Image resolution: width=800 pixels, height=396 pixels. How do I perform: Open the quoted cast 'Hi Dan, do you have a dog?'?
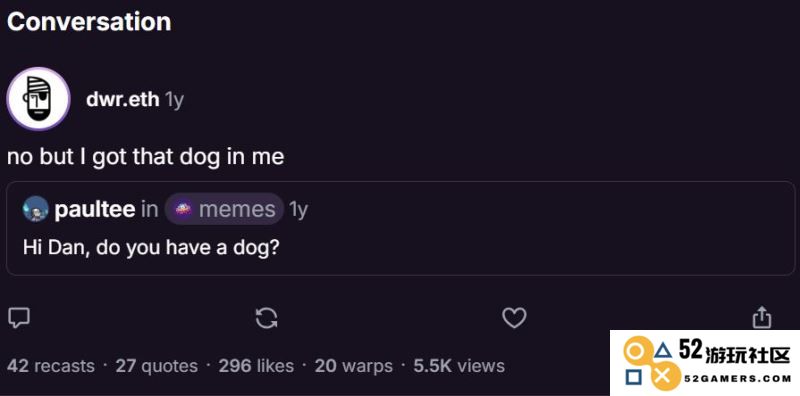click(401, 229)
